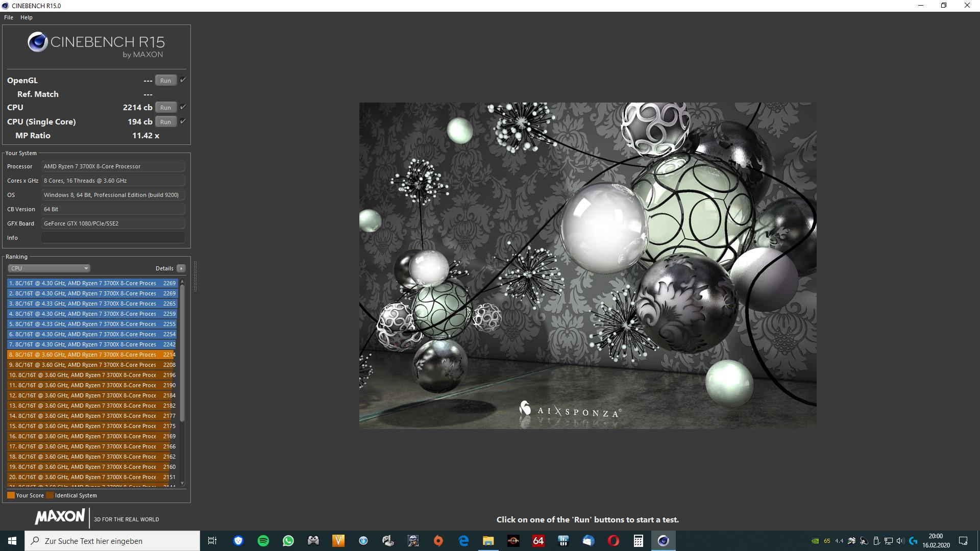Click the ranking scrollbar down arrow
Screen dimensions: 980x551
[x=182, y=483]
